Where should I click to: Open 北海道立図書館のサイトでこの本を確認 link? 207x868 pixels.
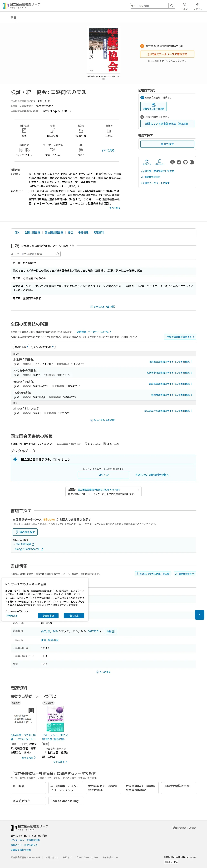[x=171, y=362]
